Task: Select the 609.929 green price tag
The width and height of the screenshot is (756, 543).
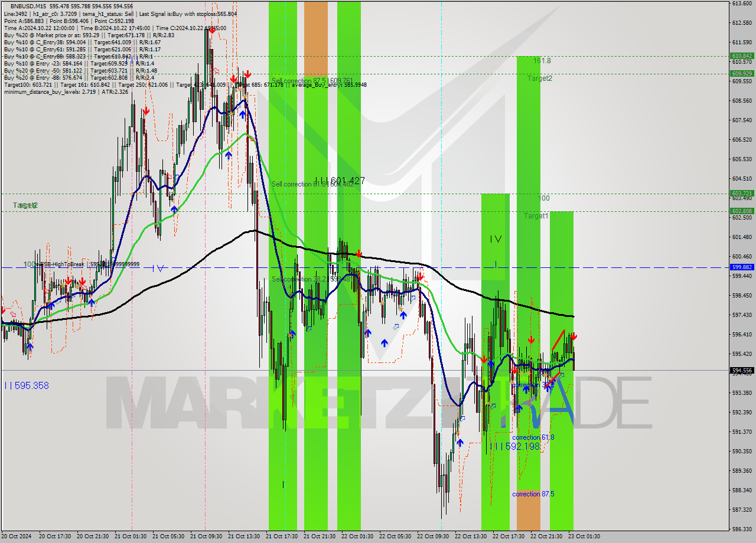Action: pos(742,73)
